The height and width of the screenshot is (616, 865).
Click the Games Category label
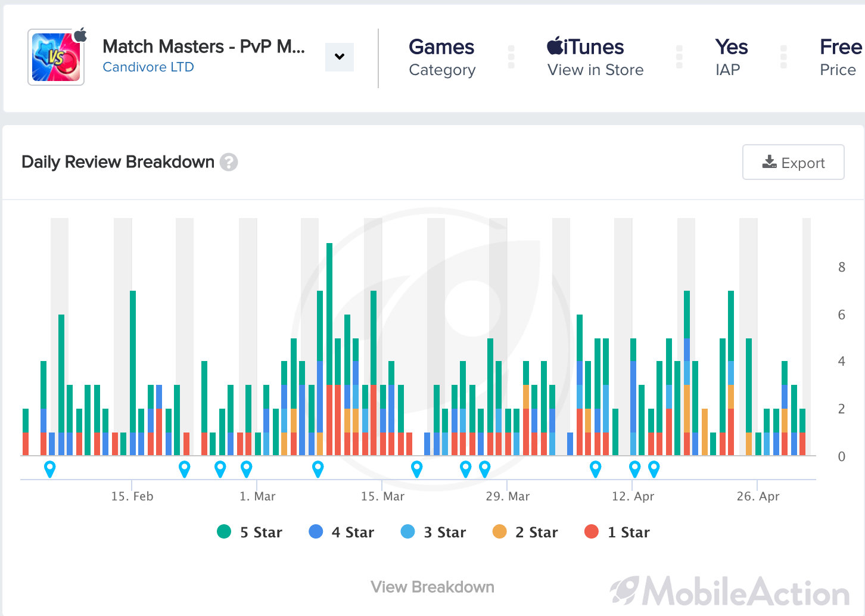442,58
